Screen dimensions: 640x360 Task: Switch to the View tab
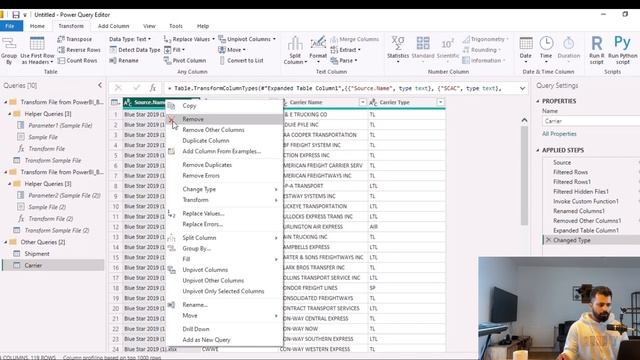pyautogui.click(x=149, y=26)
